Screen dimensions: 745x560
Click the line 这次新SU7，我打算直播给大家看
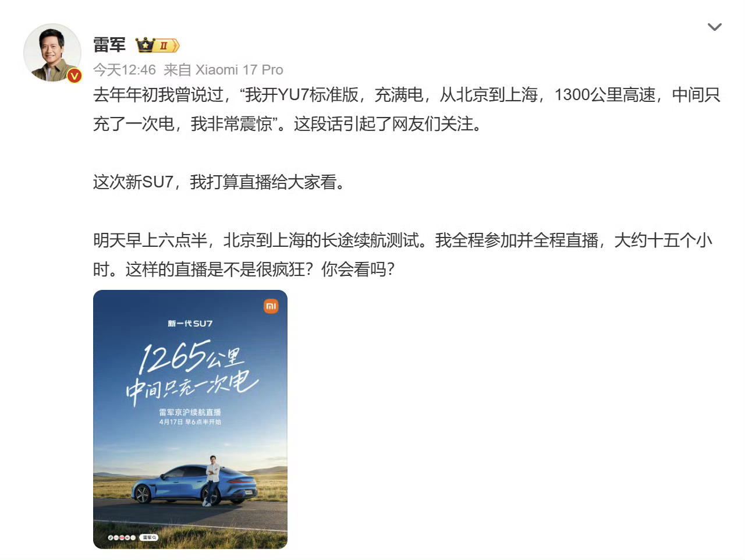(x=219, y=182)
